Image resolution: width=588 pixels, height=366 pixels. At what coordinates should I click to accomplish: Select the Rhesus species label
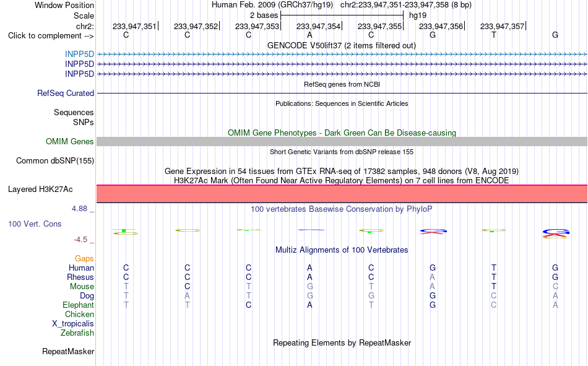coord(80,277)
